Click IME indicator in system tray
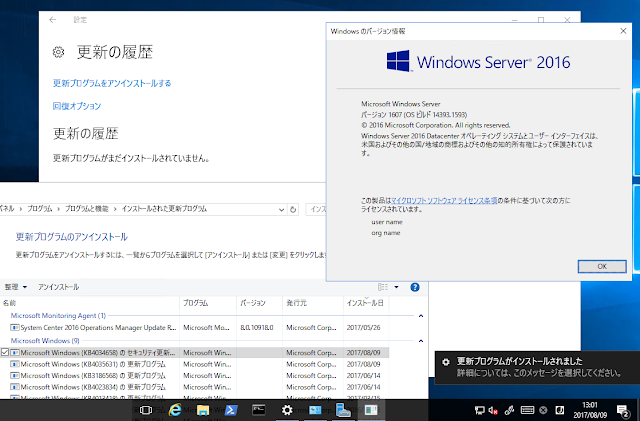 pos(560,410)
